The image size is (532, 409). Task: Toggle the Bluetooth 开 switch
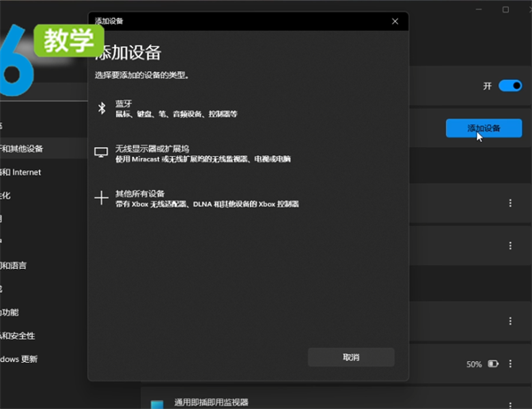[510, 86]
